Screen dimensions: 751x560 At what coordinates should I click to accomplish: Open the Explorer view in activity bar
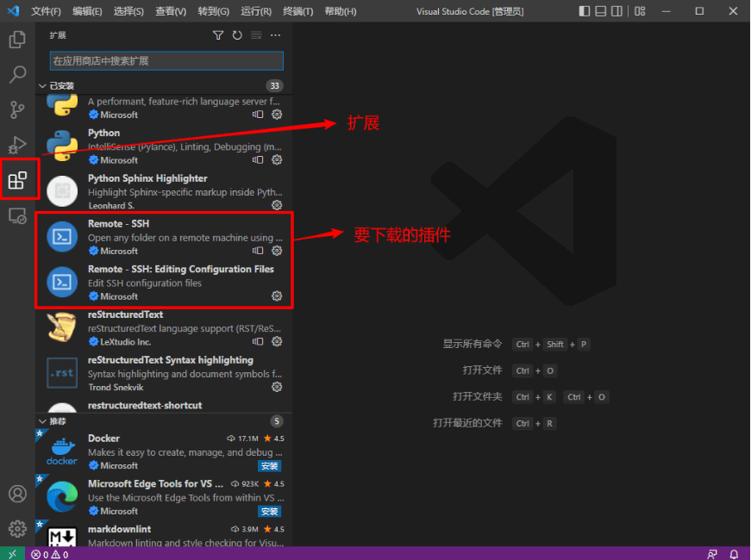pyautogui.click(x=17, y=40)
